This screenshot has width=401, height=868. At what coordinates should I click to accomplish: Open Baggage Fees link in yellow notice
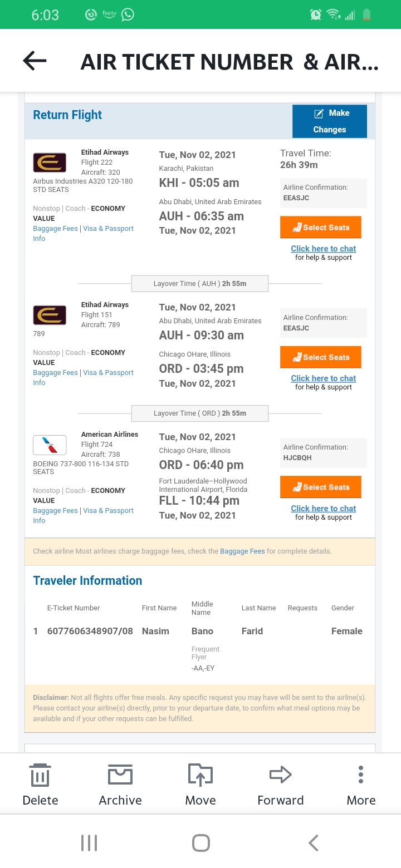(x=242, y=551)
